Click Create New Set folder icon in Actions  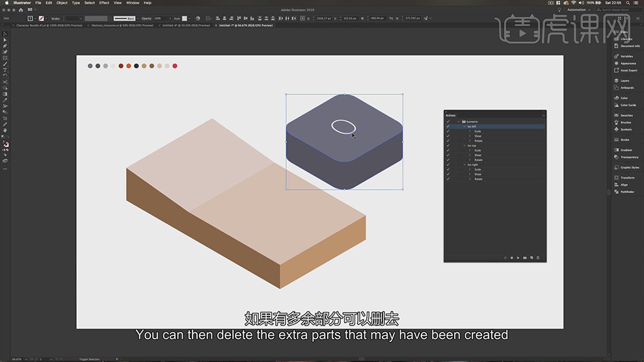pos(525,258)
